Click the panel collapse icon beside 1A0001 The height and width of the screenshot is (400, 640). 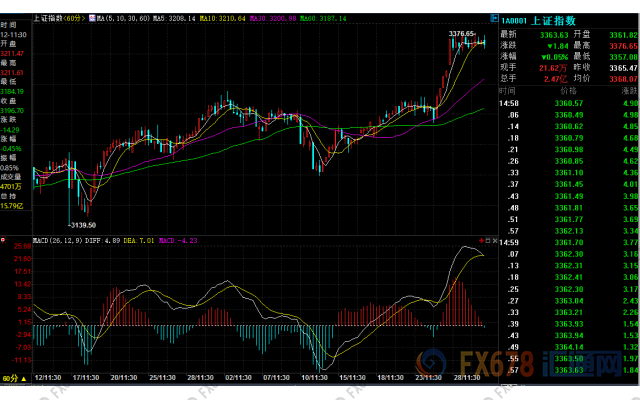pos(495,18)
